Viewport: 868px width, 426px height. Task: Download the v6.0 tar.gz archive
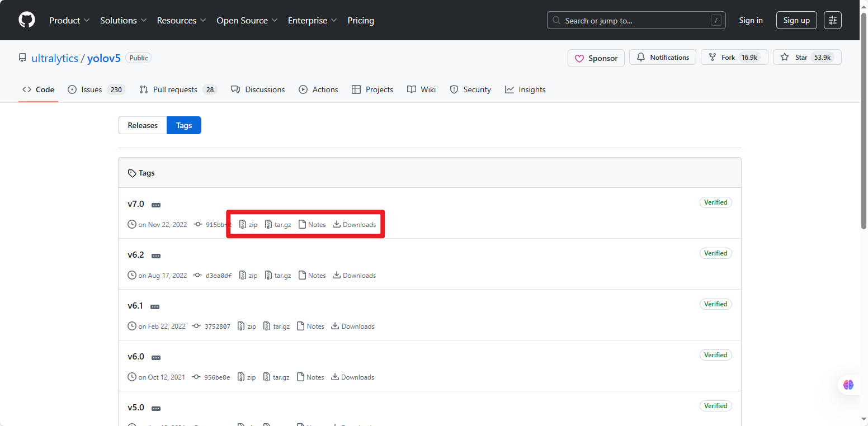[x=276, y=377]
